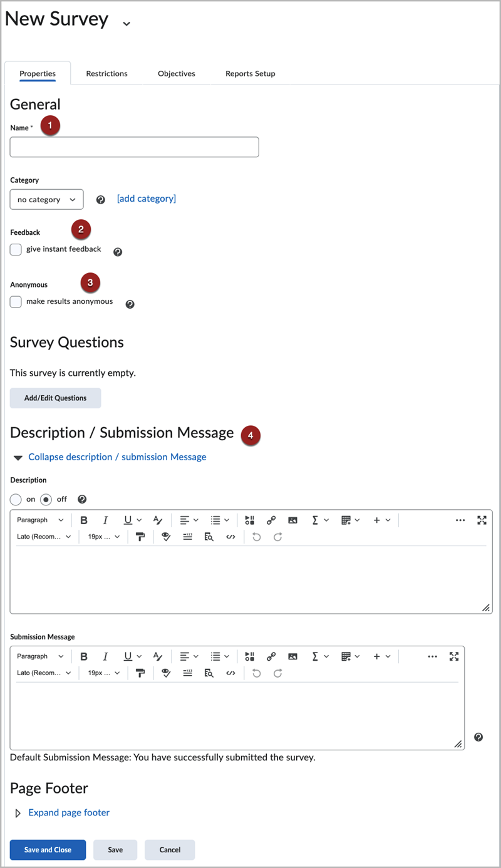Check the give instant feedback checkbox
The image size is (501, 868).
tap(16, 250)
